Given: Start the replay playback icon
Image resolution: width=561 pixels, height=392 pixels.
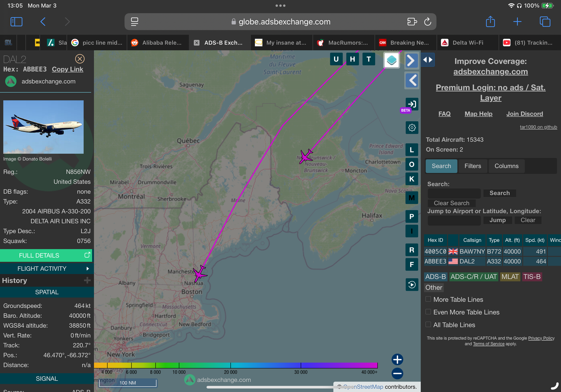Looking at the screenshot, I should 412,285.
